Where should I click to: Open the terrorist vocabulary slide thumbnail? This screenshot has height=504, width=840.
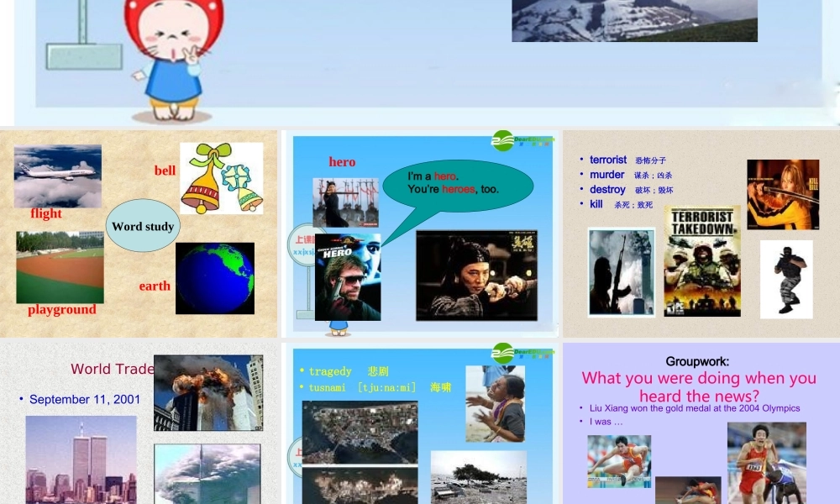[x=701, y=234]
